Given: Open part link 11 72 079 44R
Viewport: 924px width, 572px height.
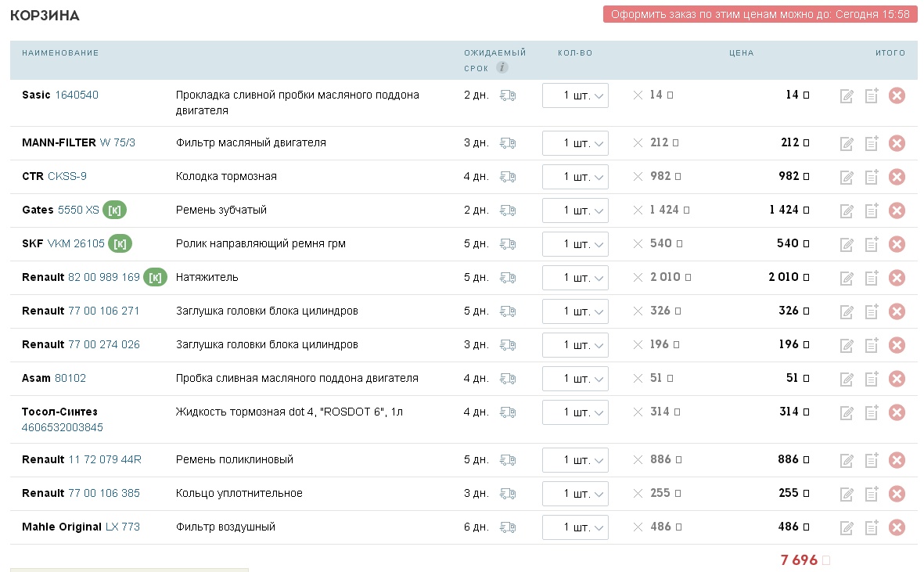Looking at the screenshot, I should pyautogui.click(x=105, y=459).
